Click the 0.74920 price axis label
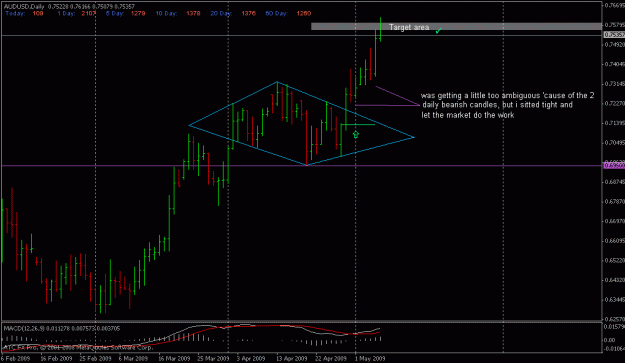The image size is (625, 363). click(x=615, y=45)
